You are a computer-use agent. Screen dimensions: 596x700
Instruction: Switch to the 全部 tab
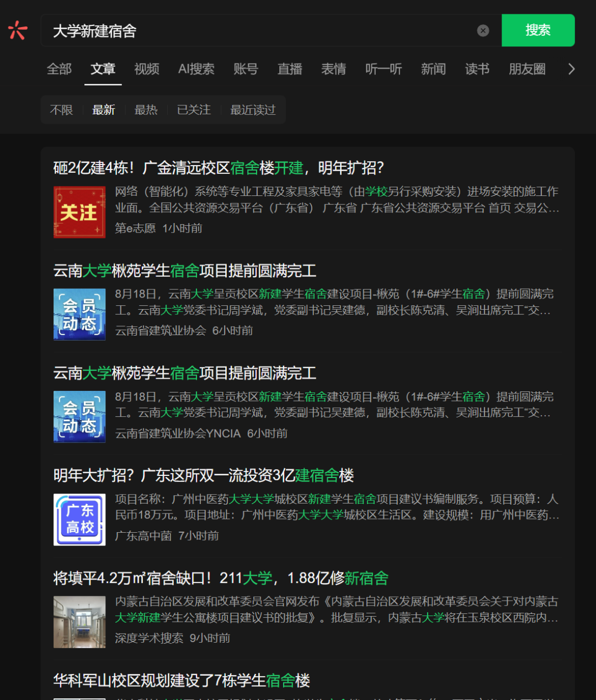pyautogui.click(x=59, y=69)
